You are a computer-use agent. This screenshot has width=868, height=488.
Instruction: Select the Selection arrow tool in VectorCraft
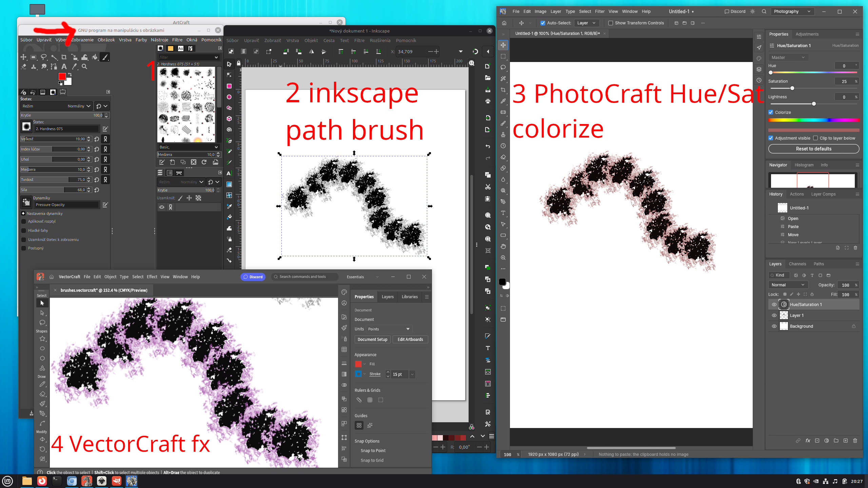pyautogui.click(x=42, y=303)
